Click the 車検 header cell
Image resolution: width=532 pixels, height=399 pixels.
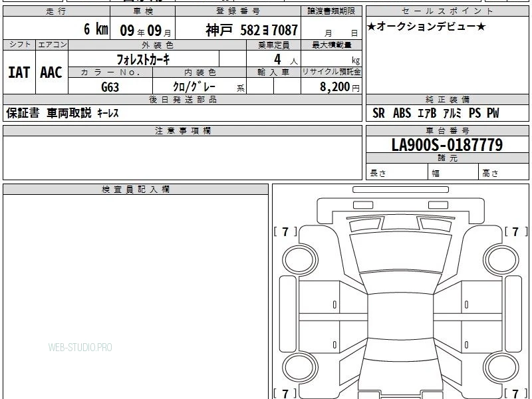pos(143,11)
